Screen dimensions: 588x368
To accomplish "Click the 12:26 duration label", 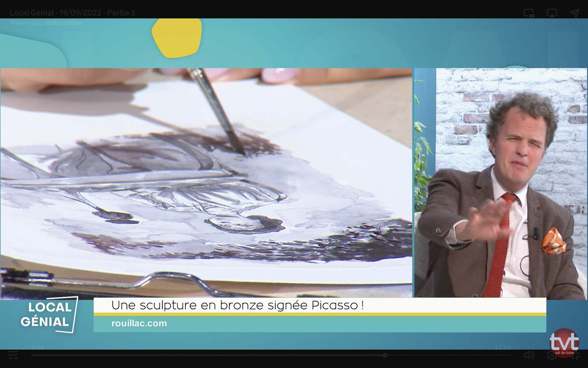I will (x=503, y=347).
